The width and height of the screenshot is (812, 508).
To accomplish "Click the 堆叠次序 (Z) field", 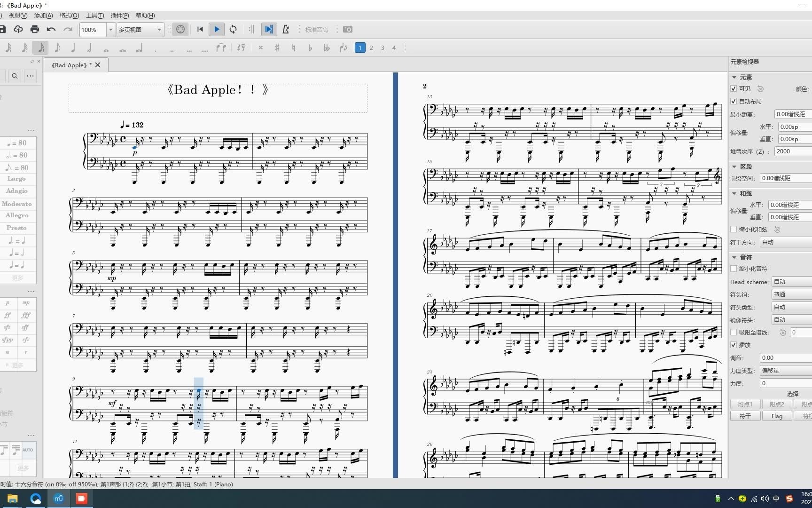I will click(x=793, y=151).
